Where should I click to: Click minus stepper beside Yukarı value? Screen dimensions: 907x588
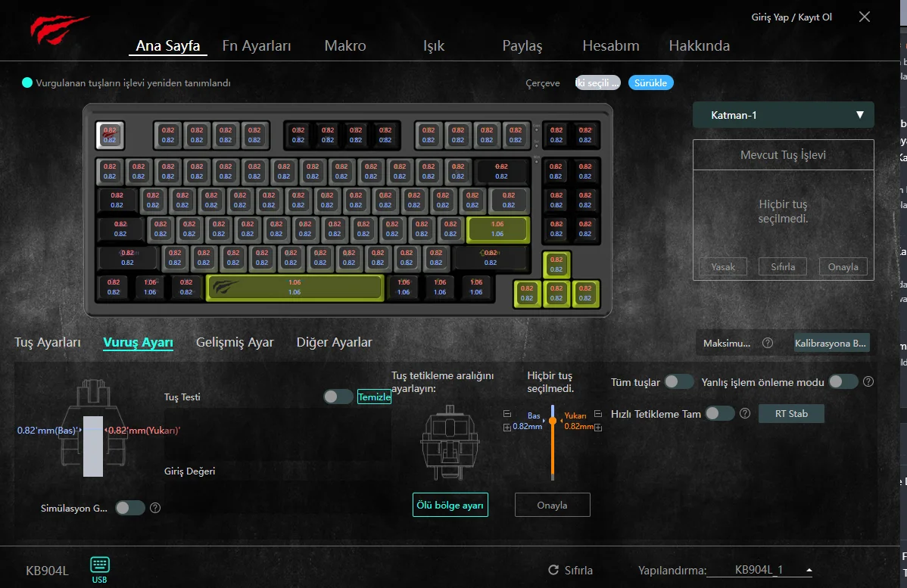598,414
